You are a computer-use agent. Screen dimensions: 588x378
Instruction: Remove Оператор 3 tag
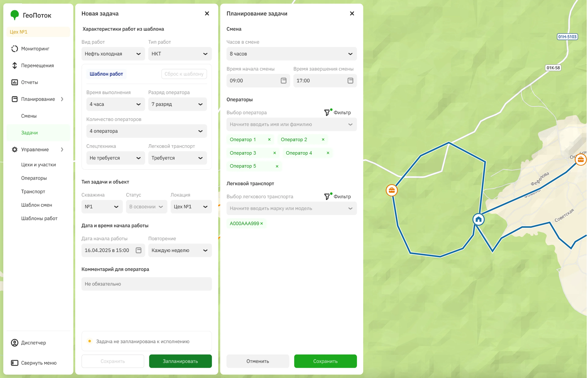pyautogui.click(x=275, y=153)
